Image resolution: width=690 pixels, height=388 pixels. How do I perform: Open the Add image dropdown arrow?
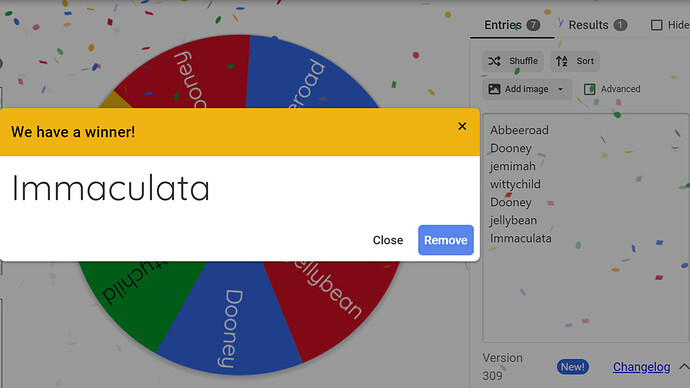(x=560, y=89)
